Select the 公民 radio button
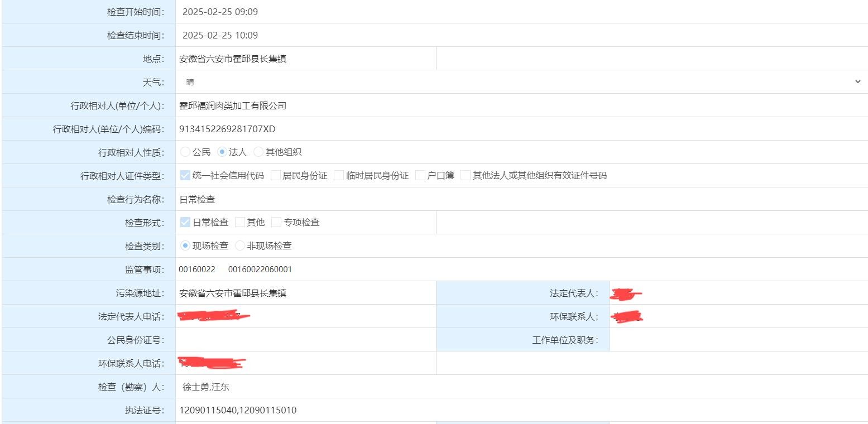This screenshot has width=868, height=424. coord(185,152)
